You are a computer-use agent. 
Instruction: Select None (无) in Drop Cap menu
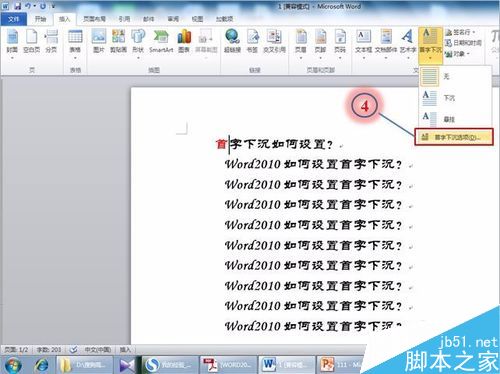(x=455, y=77)
